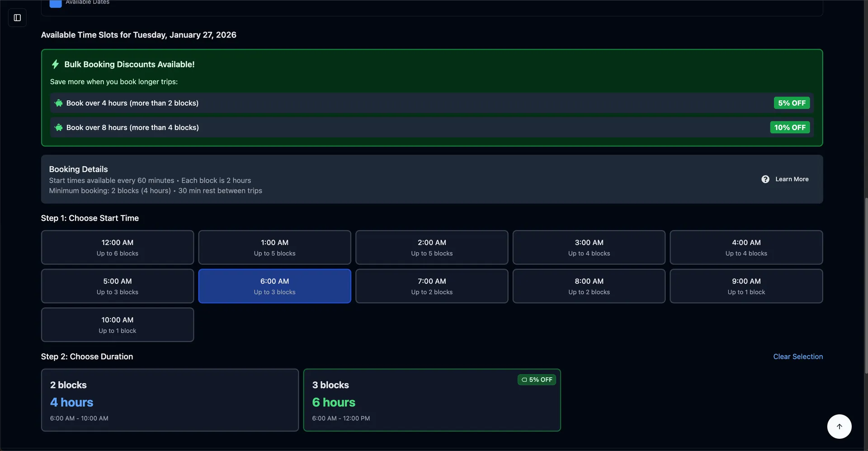Pick the 9:00 AM start slot

(746, 286)
